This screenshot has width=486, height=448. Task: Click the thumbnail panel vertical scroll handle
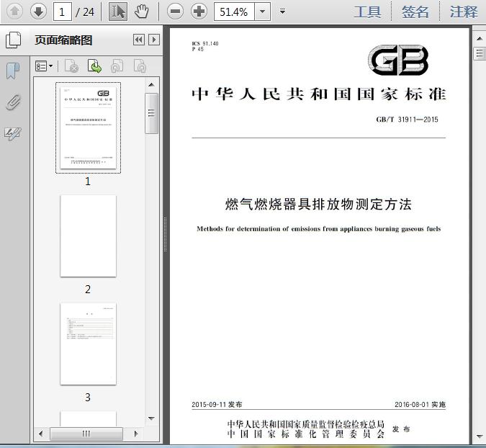152,113
